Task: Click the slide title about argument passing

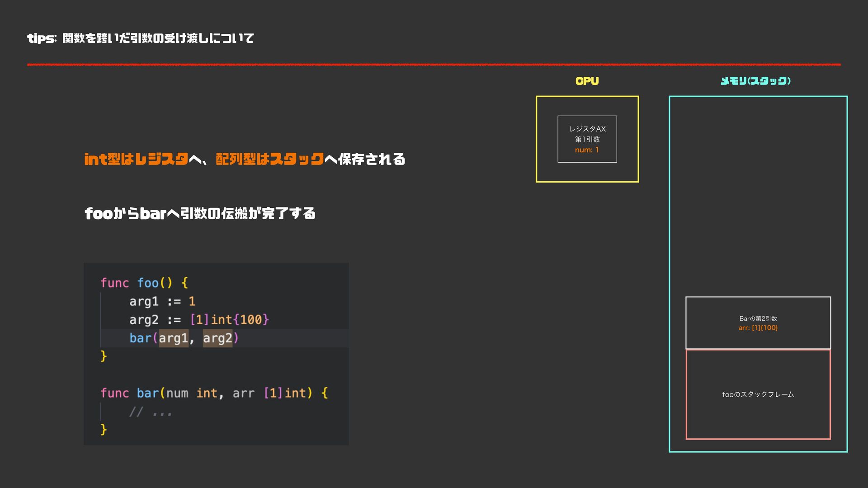Action: click(140, 38)
